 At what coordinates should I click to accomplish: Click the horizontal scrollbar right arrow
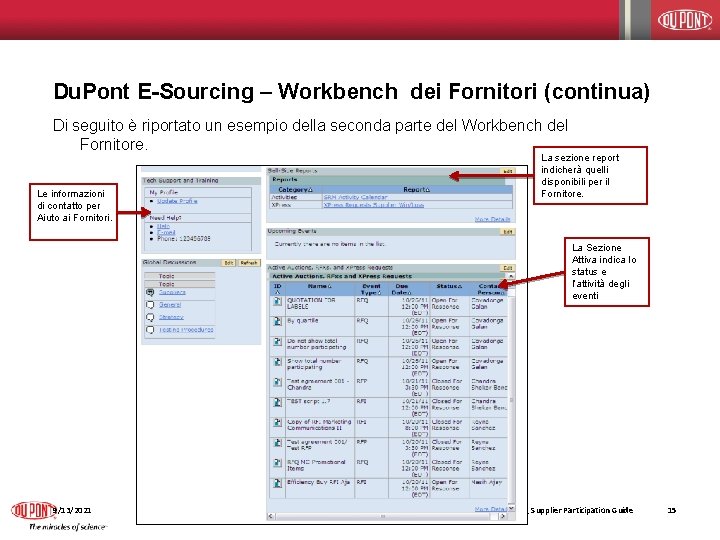(x=503, y=516)
